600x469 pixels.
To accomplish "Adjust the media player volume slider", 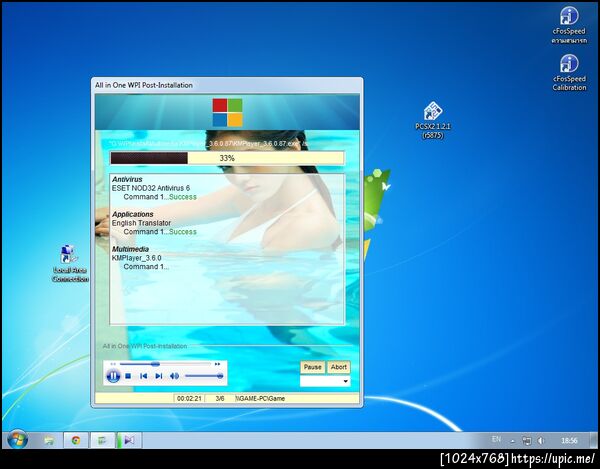I will (204, 376).
